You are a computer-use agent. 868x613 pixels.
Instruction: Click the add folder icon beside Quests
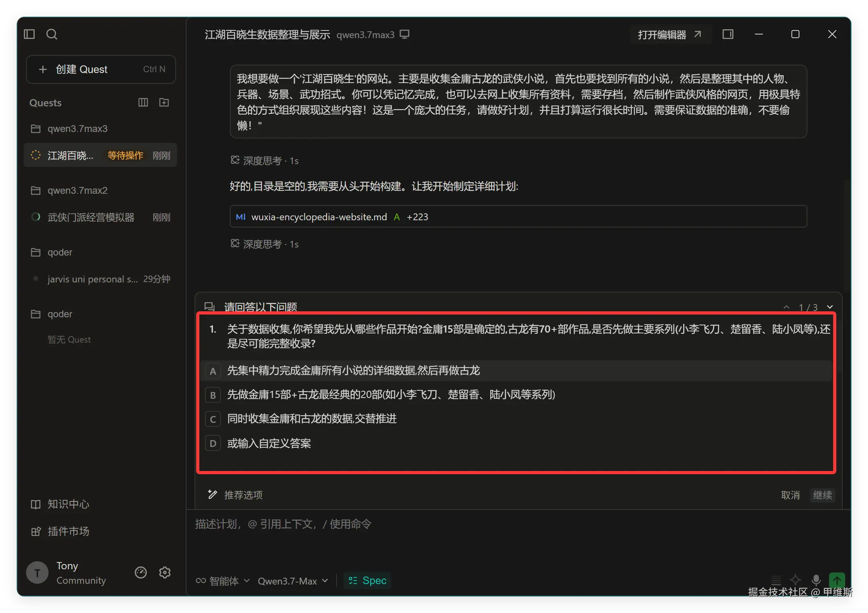coord(164,103)
